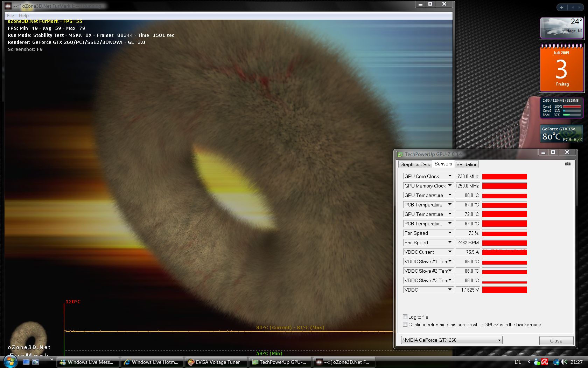Switch to Windows Live Hotmail on the taskbar
Image resolution: width=588 pixels, height=368 pixels.
[152, 362]
